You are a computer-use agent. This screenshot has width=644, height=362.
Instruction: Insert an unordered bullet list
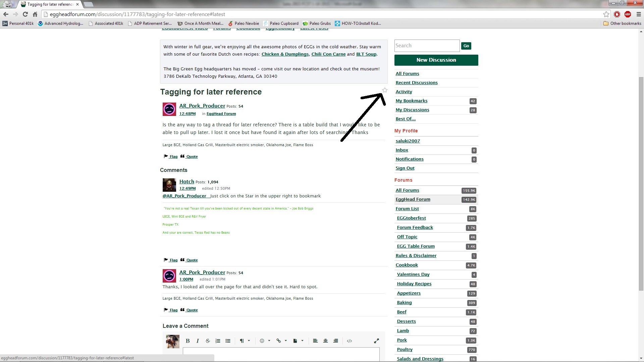click(x=228, y=341)
